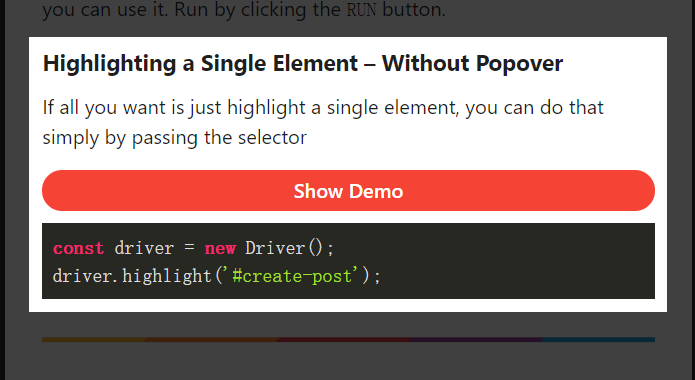Click the words 'Without Popover' in the heading
The height and width of the screenshot is (380, 695).
472,63
